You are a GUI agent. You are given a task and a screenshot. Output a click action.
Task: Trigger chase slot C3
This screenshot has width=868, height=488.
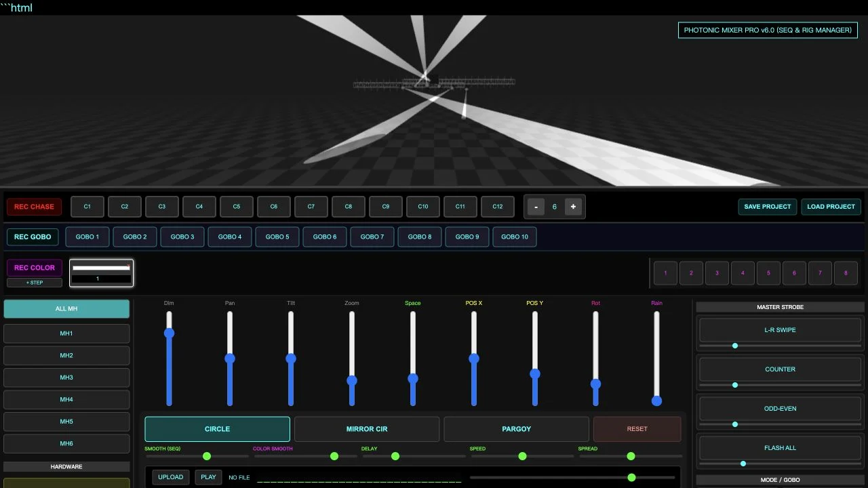click(162, 207)
